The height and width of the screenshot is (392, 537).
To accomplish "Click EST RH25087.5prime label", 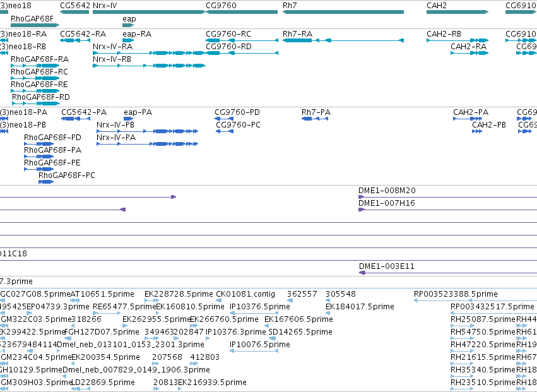I will tap(483, 319).
